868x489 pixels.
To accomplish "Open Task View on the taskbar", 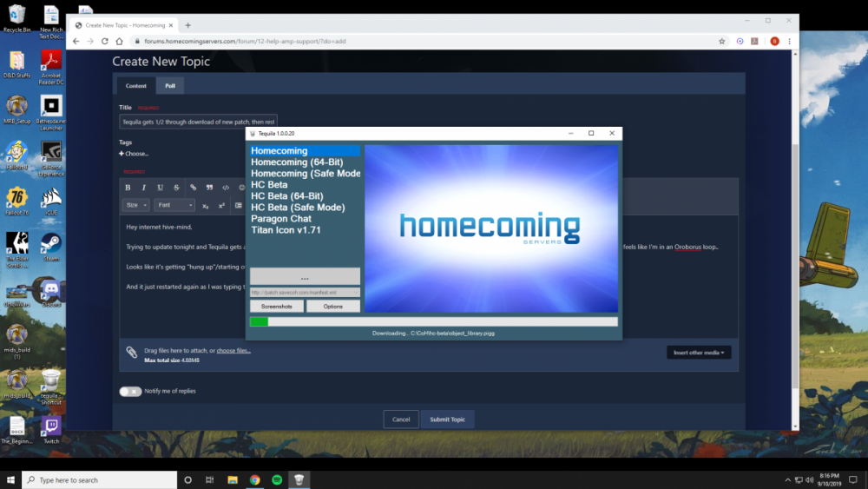I will coord(209,479).
